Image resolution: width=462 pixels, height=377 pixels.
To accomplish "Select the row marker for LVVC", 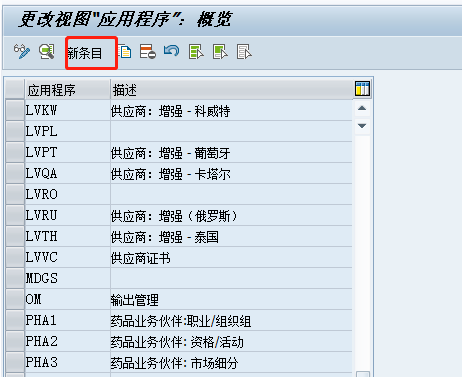I will 15,257.
